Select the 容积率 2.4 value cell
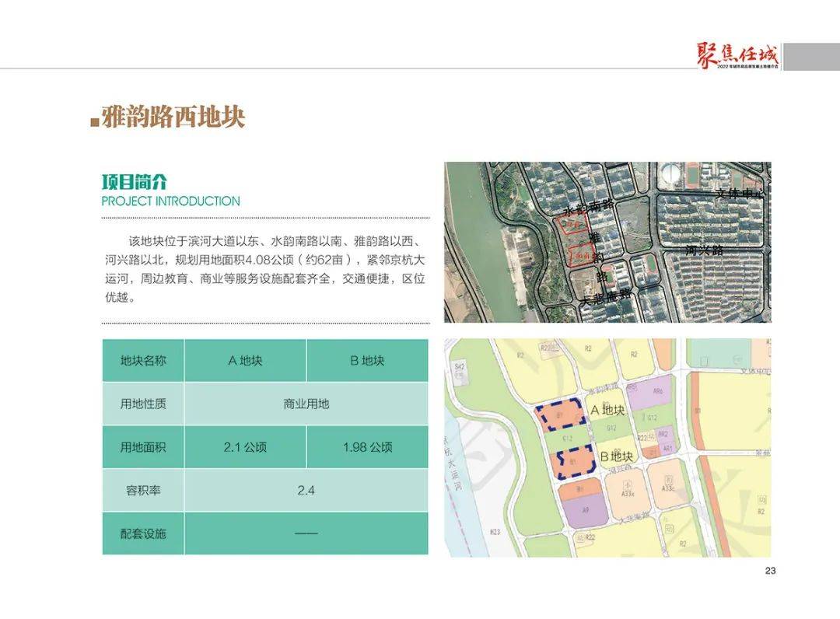 point(306,491)
